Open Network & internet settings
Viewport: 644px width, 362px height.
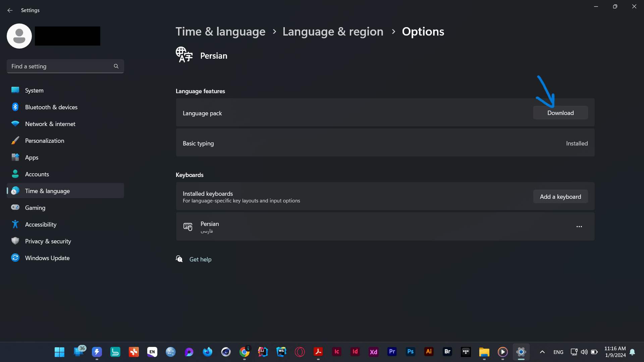pyautogui.click(x=65, y=124)
